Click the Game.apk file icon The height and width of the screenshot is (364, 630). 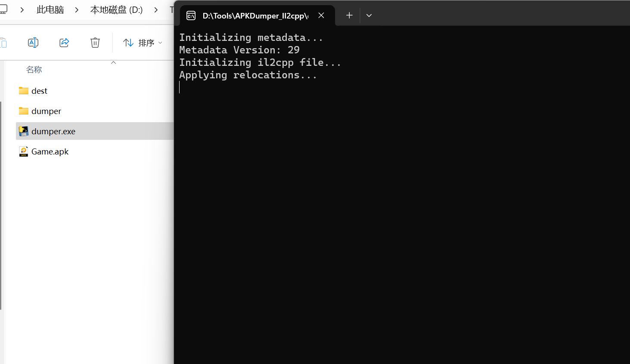pos(24,151)
